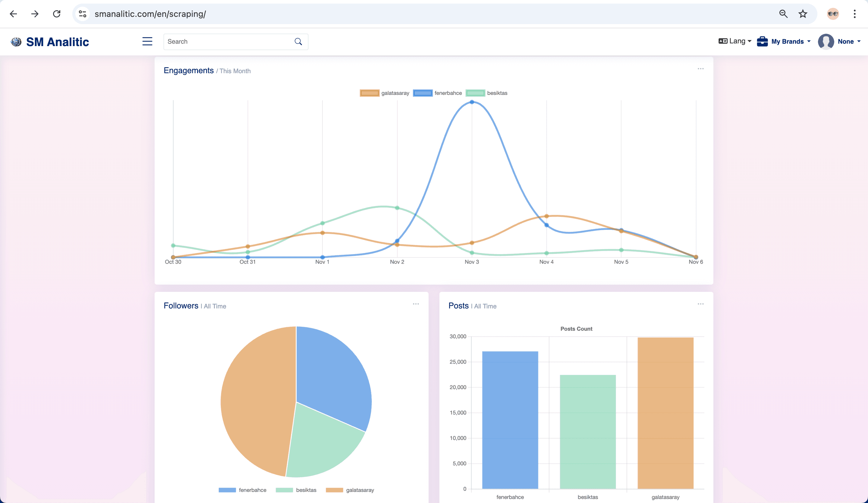Toggle fenerbahce series in Engagements legend

pyautogui.click(x=437, y=93)
